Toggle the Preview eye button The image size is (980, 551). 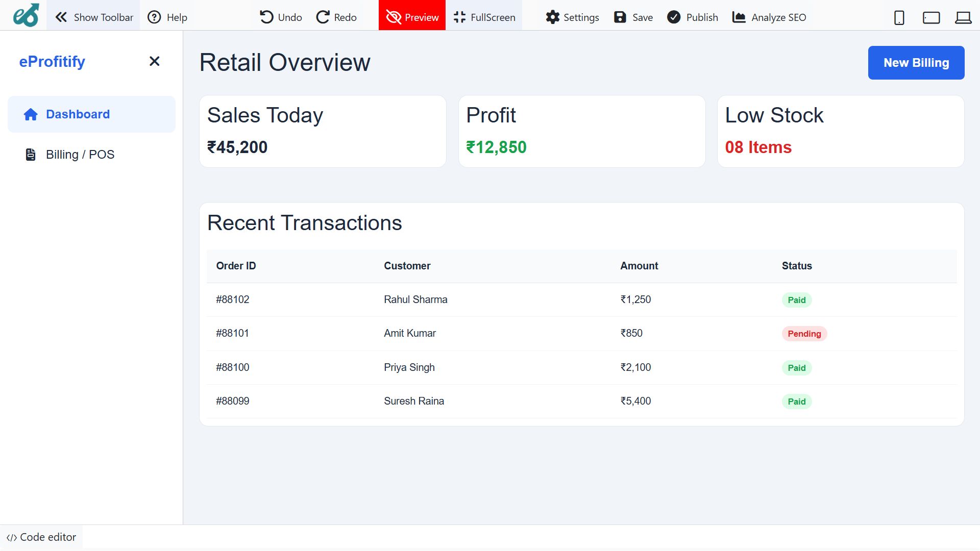click(x=412, y=17)
